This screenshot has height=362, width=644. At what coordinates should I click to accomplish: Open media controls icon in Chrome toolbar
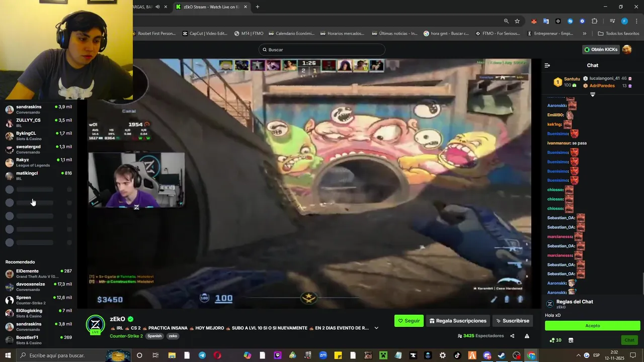click(x=612, y=21)
